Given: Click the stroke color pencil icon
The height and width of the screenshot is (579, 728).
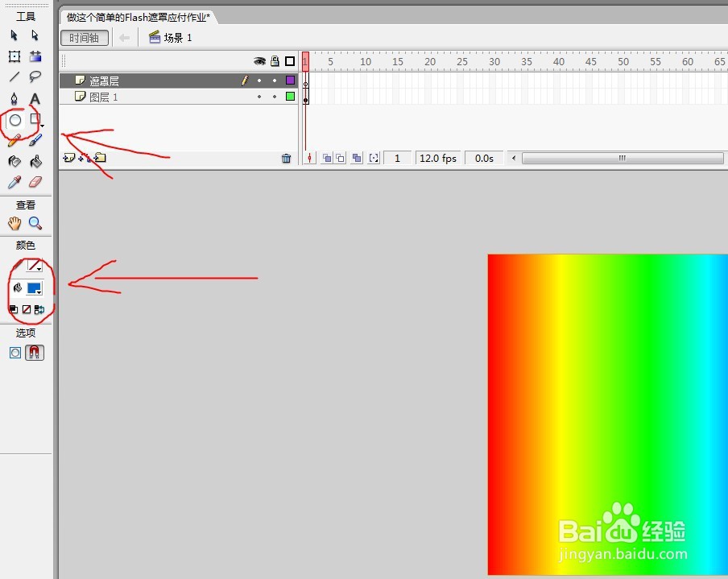Looking at the screenshot, I should 17,265.
